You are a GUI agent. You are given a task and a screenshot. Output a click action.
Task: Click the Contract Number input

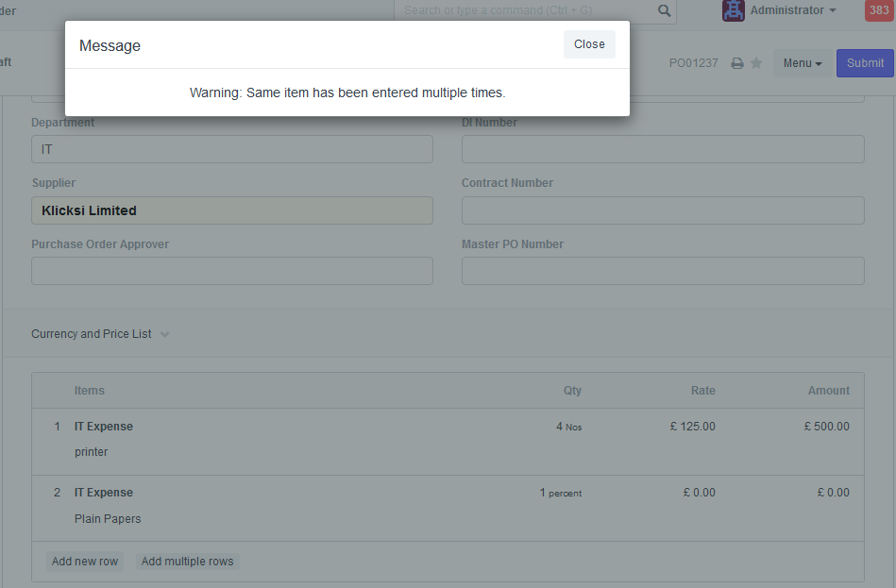[663, 210]
